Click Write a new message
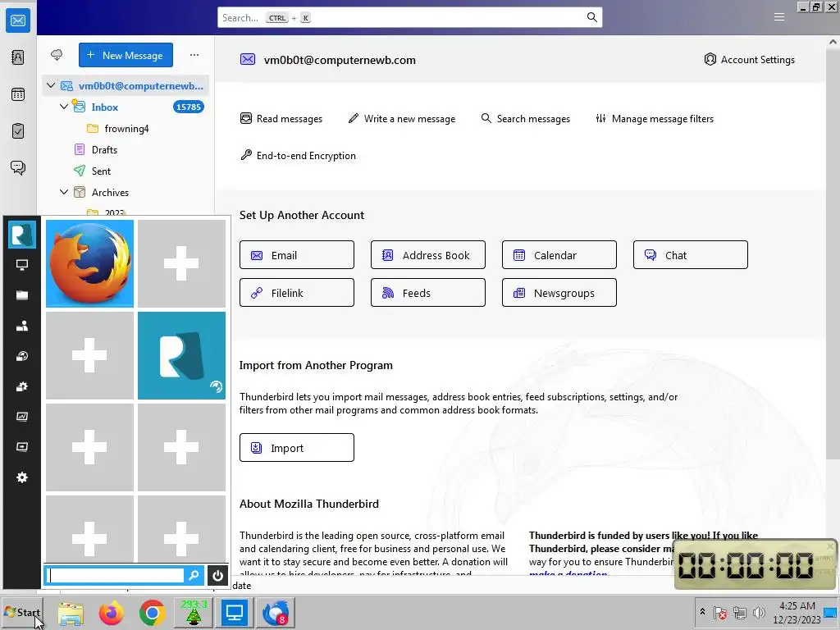The height and width of the screenshot is (630, 840). (402, 118)
